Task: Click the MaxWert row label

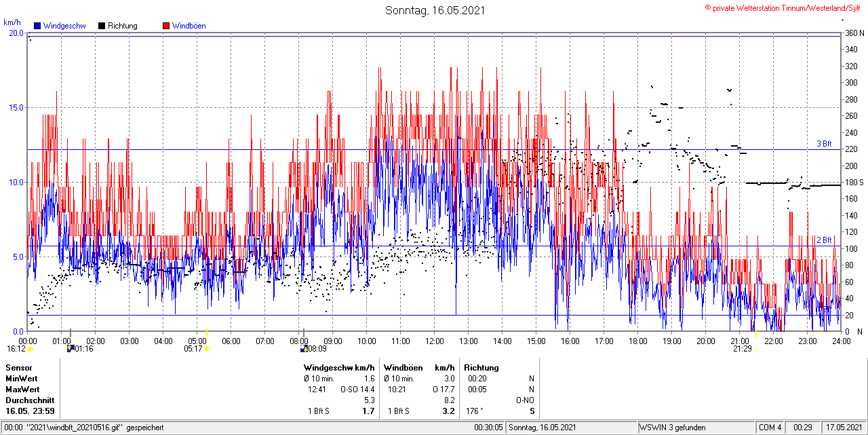Action: coord(23,389)
